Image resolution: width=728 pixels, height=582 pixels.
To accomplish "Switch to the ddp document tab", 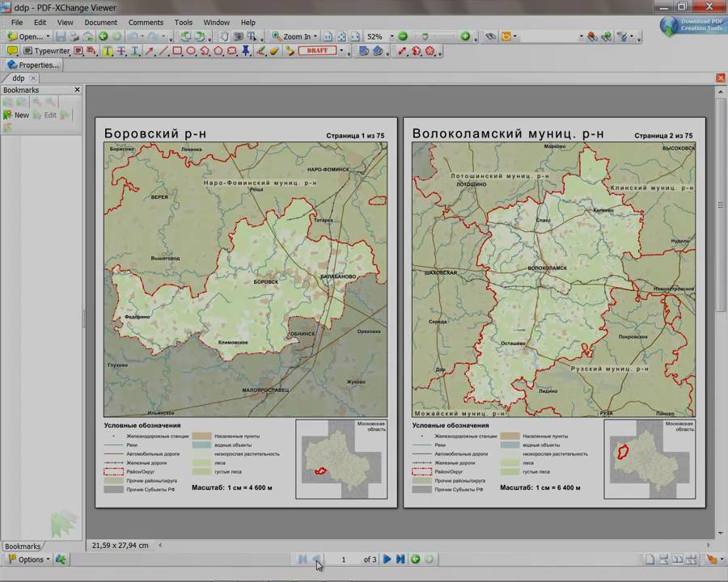I will pyautogui.click(x=18, y=78).
